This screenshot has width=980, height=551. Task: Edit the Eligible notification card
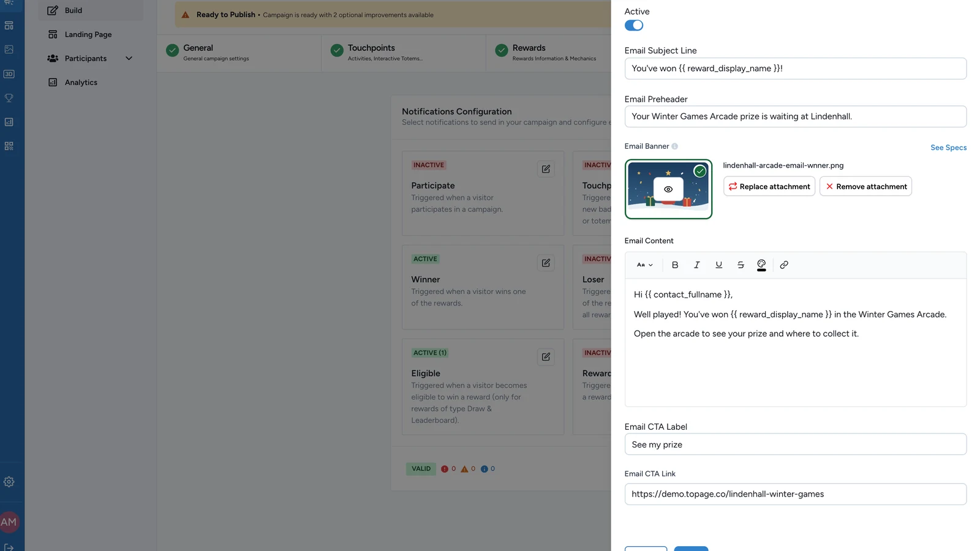pos(546,356)
